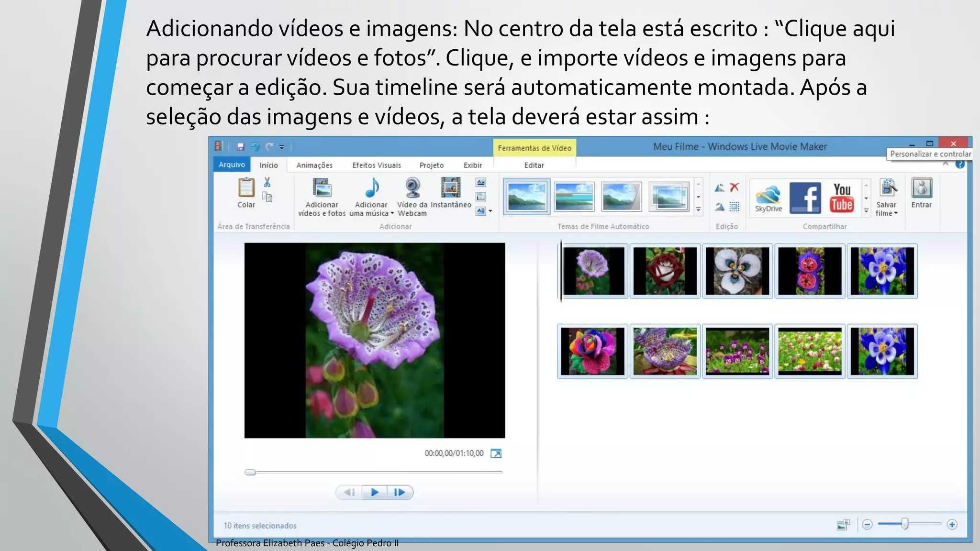
Task: Click the Salvar filme icon
Action: pos(888,187)
